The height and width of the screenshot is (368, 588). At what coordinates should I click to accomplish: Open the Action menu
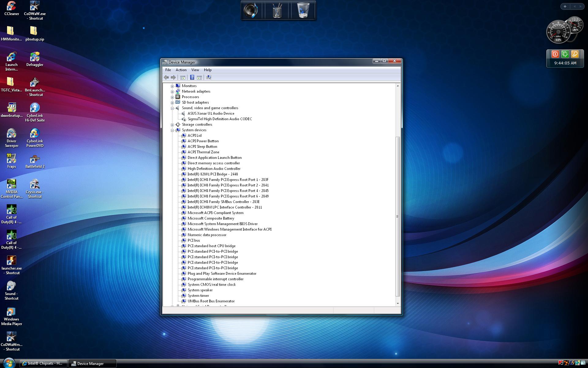[x=181, y=70]
